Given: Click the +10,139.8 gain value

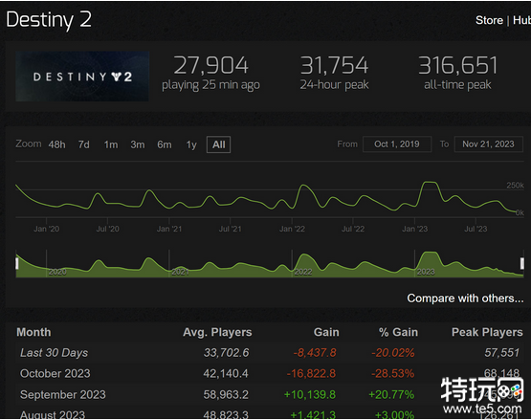Looking at the screenshot, I should coord(310,394).
